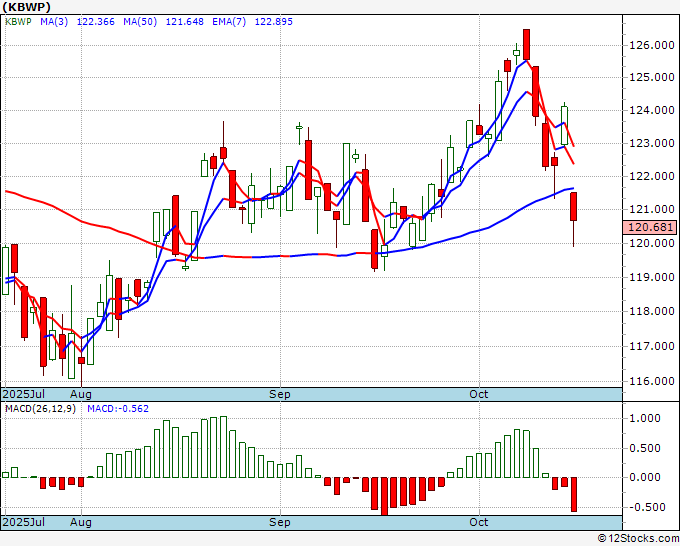Click the ©12Stocks.com watermark link
The image size is (680, 546).
click(638, 539)
